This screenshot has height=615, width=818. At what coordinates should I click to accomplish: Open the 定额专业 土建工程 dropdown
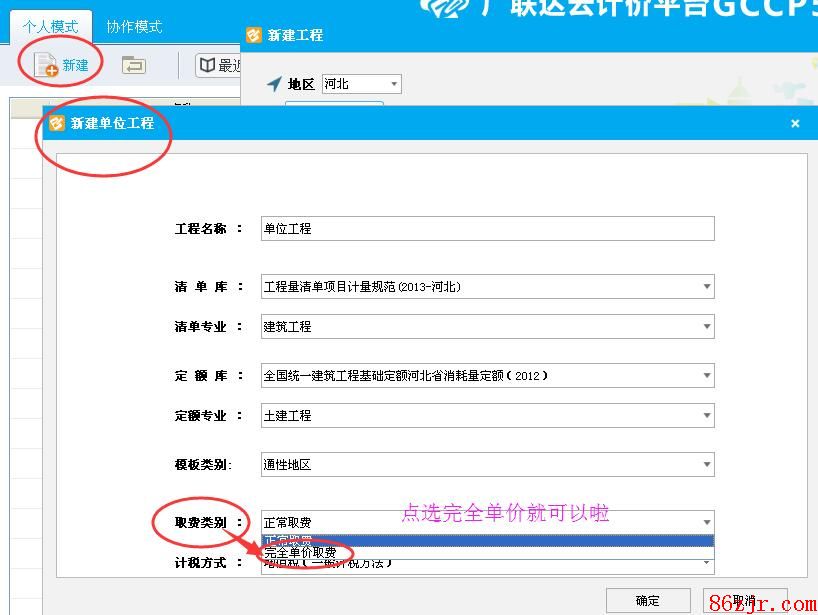706,416
